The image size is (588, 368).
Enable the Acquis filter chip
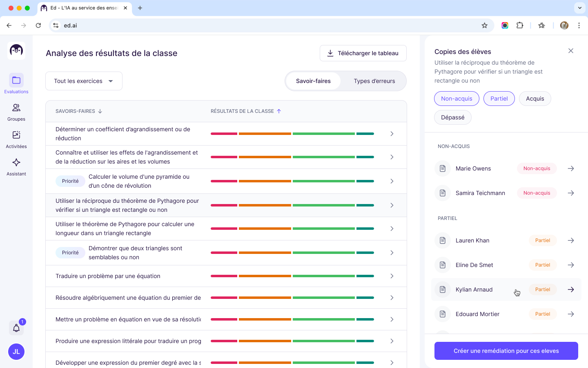pyautogui.click(x=535, y=99)
